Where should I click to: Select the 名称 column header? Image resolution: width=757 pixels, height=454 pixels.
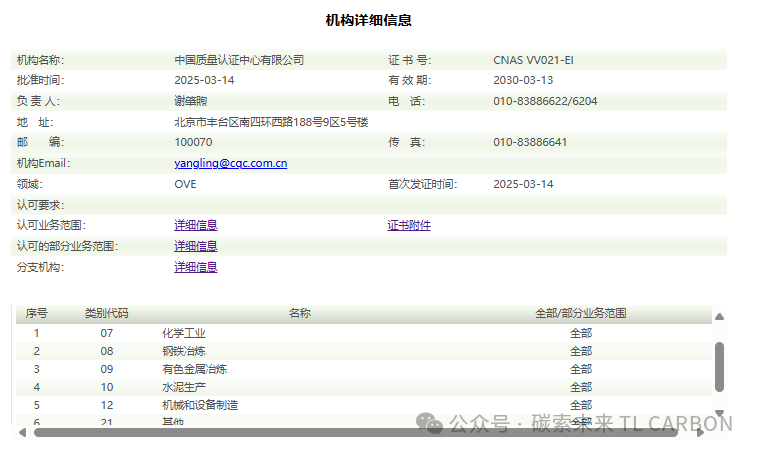(299, 313)
